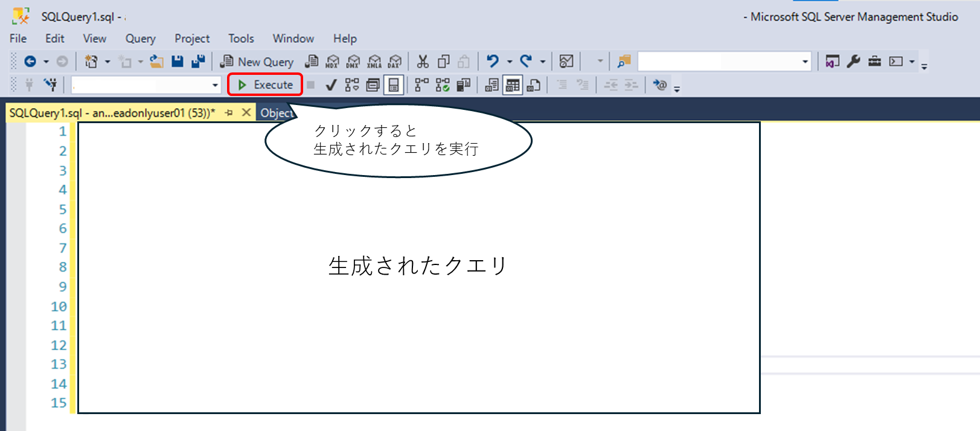Click the Redo arrow
Screen dimensions: 980x431
[x=527, y=62]
